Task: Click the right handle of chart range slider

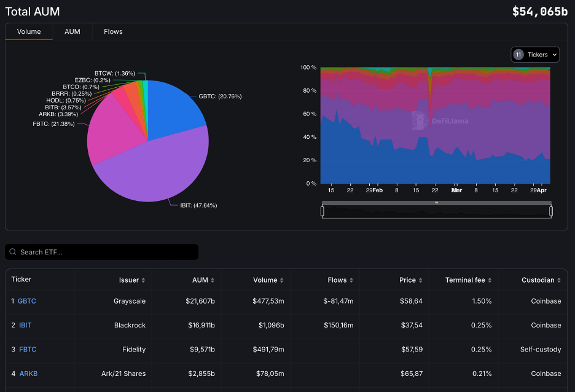Action: point(551,211)
